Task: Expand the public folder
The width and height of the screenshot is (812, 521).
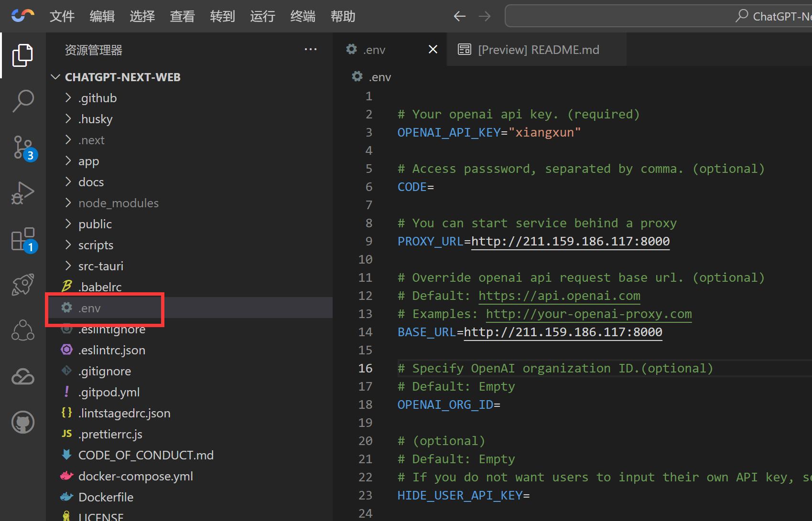Action: tap(68, 224)
